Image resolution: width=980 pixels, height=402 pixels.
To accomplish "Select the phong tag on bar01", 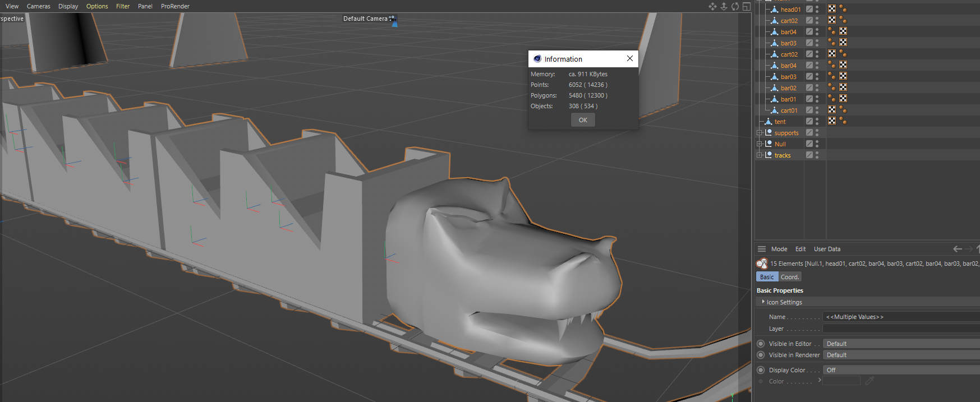I will click(832, 99).
